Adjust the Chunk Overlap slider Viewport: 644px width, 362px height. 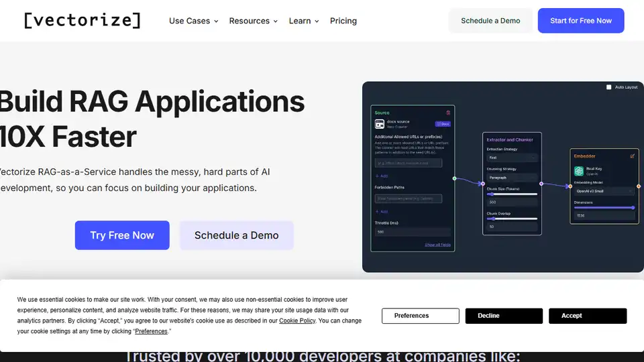pos(512,219)
